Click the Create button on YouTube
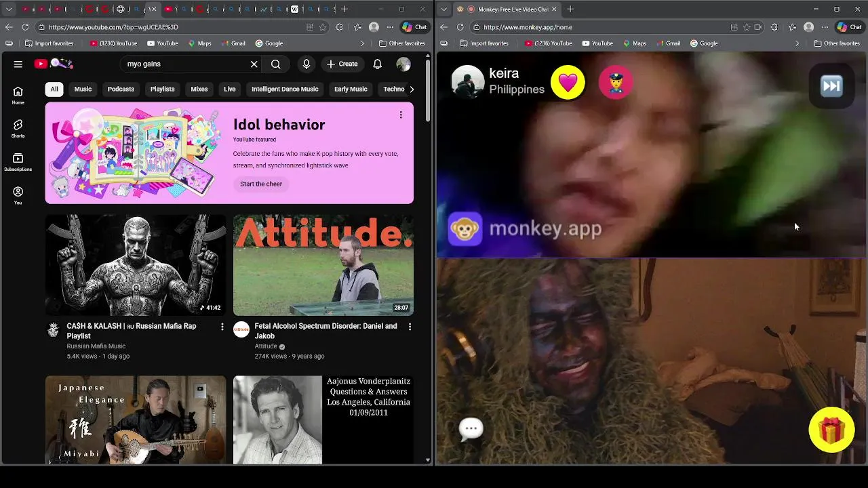This screenshot has height=488, width=868. coord(342,64)
